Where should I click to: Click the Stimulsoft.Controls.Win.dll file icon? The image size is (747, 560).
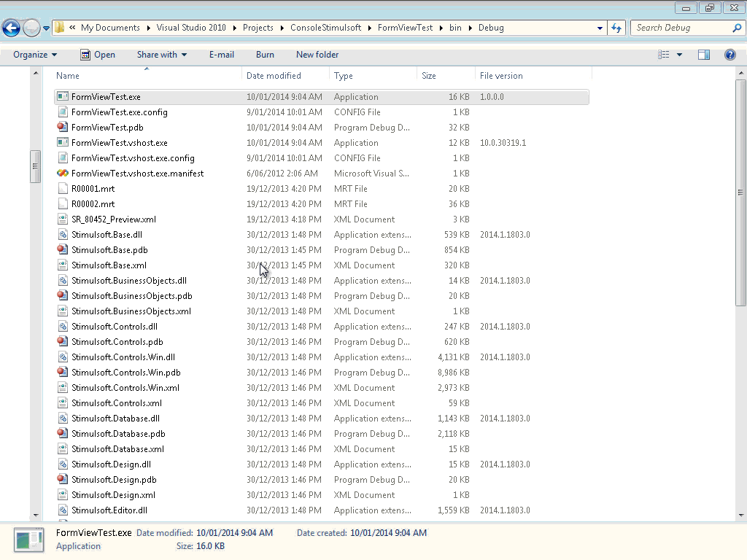[63, 357]
